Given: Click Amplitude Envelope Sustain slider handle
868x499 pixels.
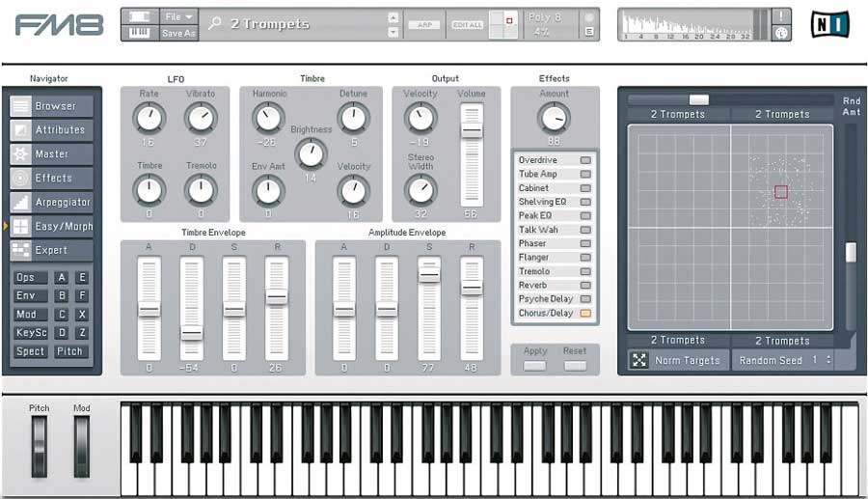Looking at the screenshot, I should coord(429,275).
